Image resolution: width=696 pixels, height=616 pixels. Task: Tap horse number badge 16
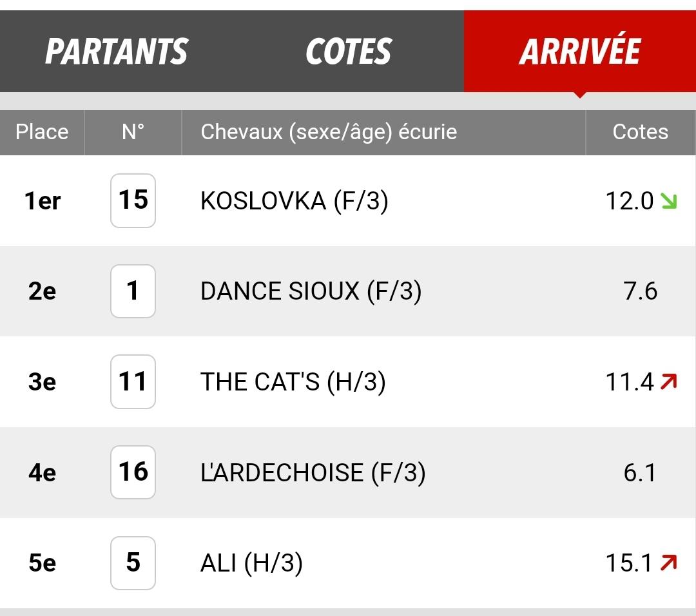[133, 472]
